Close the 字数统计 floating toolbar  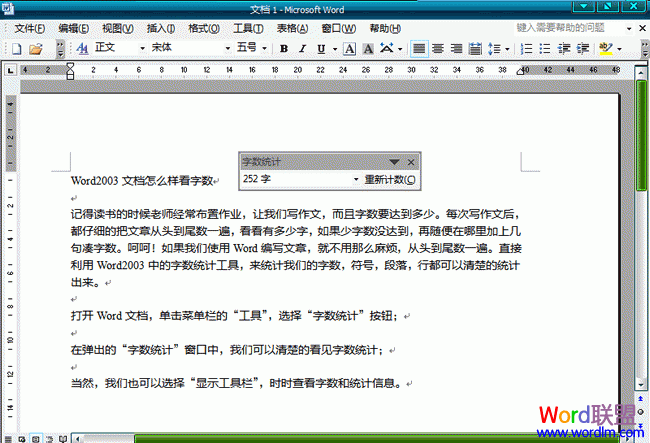[x=410, y=162]
